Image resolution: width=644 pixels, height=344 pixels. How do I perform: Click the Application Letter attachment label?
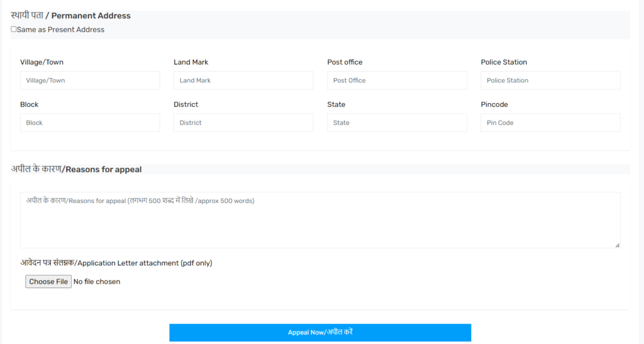[116, 263]
